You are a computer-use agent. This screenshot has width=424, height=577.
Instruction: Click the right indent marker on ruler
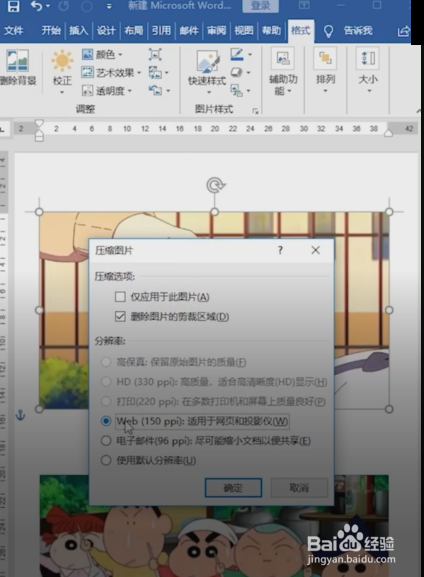click(388, 133)
